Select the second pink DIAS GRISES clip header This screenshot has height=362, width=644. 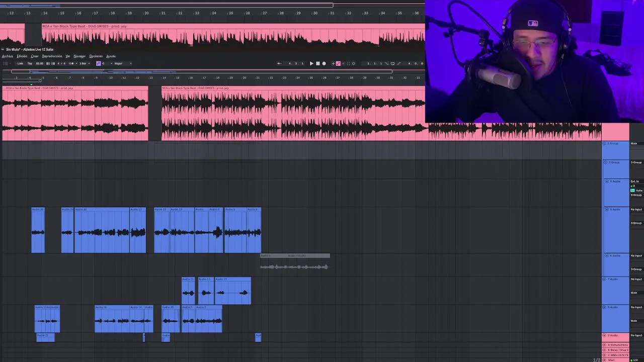click(x=293, y=88)
